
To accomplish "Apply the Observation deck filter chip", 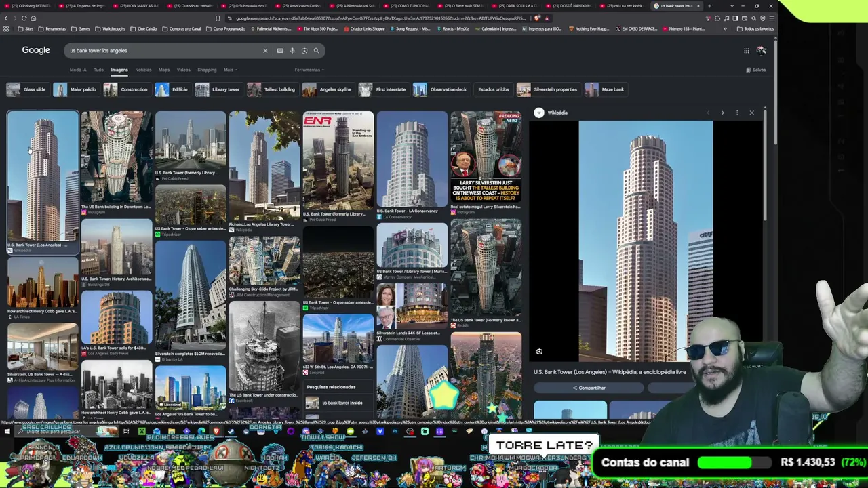I will coord(441,89).
